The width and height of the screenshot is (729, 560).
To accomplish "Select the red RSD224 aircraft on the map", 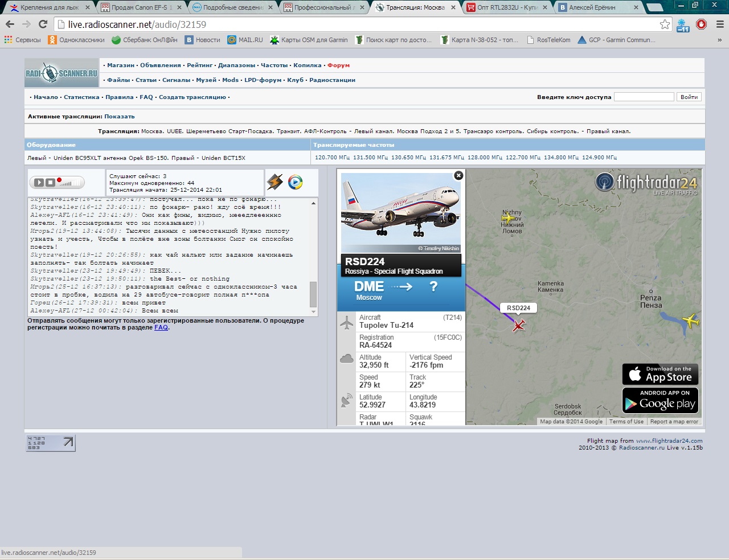I will (x=519, y=325).
